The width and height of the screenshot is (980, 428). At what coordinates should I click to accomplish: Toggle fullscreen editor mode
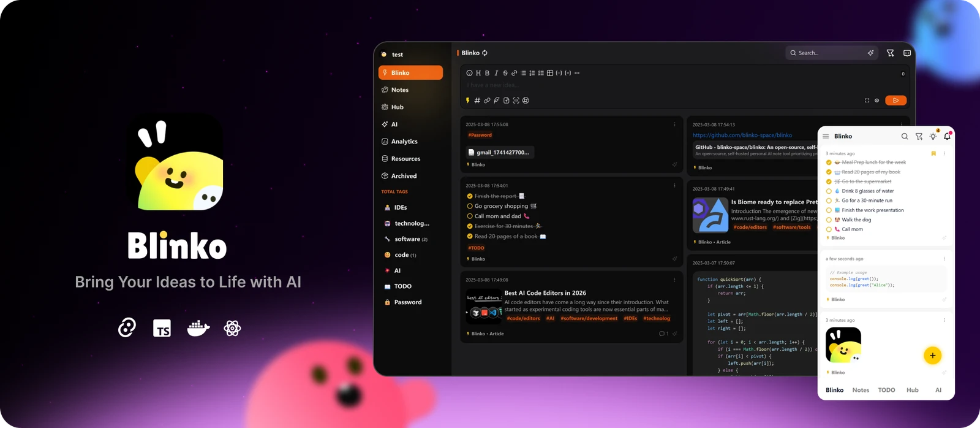click(867, 101)
